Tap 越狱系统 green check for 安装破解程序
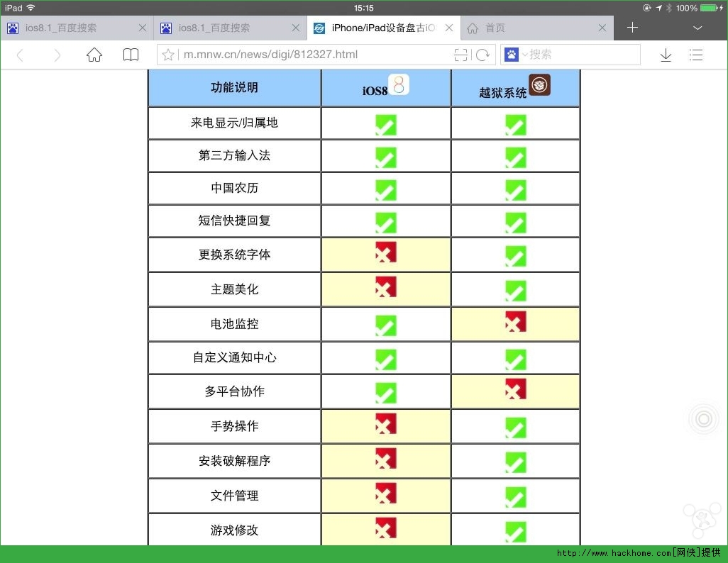This screenshot has height=563, width=728. point(516,463)
